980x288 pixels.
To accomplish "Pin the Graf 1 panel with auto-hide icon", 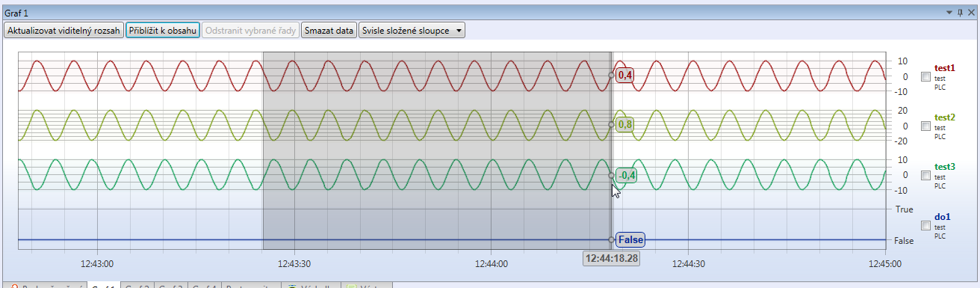I will (x=960, y=13).
